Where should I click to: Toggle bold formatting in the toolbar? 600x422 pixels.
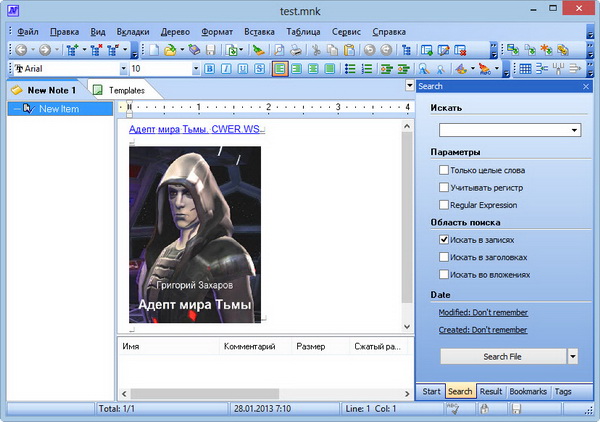[x=210, y=69]
